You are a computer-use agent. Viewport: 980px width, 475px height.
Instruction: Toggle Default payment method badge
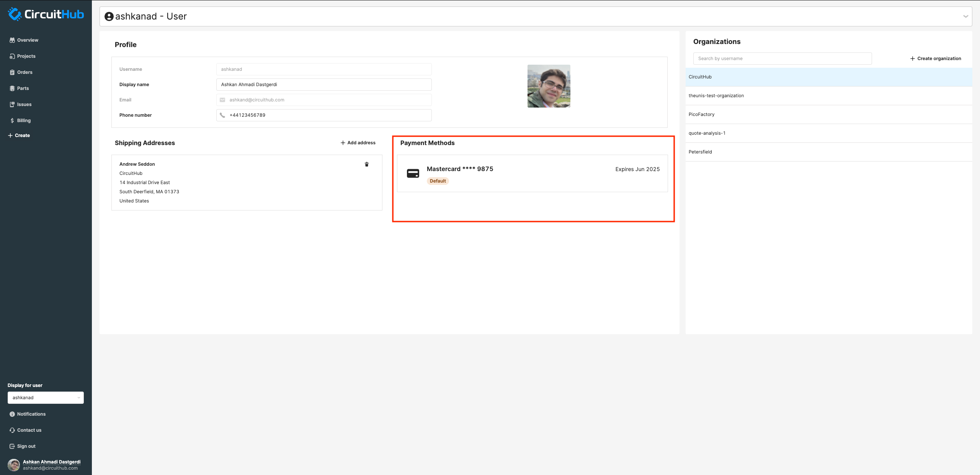coord(438,181)
